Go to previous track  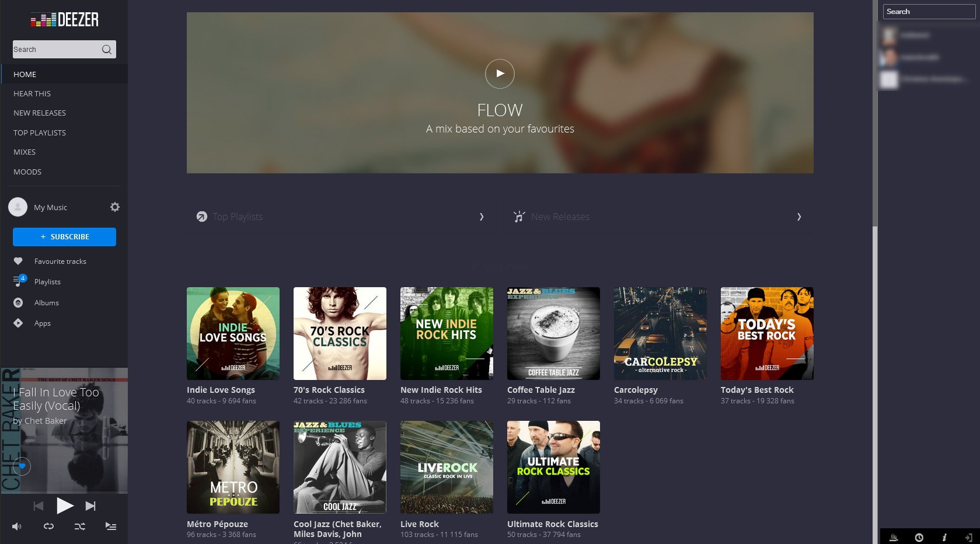[39, 506]
